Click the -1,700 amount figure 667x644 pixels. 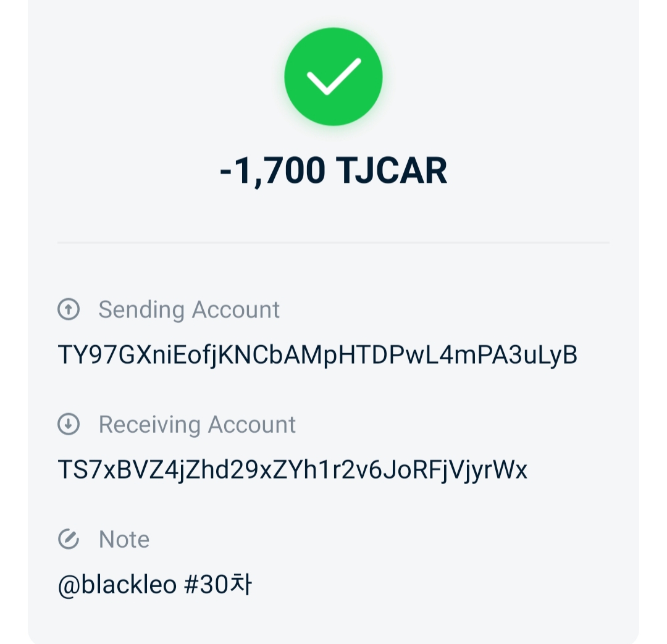pos(272,170)
